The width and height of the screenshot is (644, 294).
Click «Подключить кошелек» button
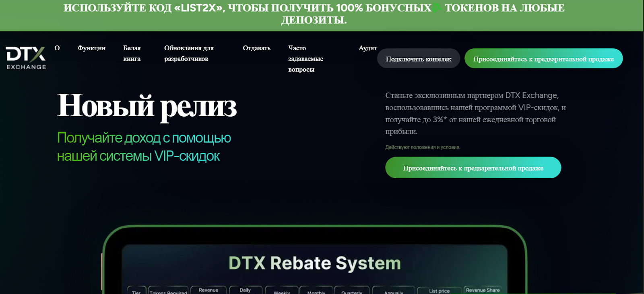[x=419, y=59]
